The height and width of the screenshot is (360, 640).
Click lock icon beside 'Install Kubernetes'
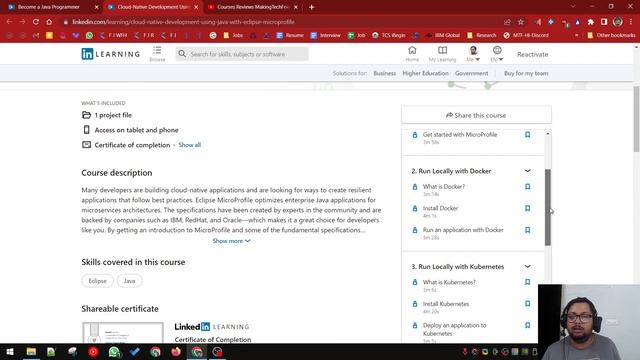coord(415,304)
